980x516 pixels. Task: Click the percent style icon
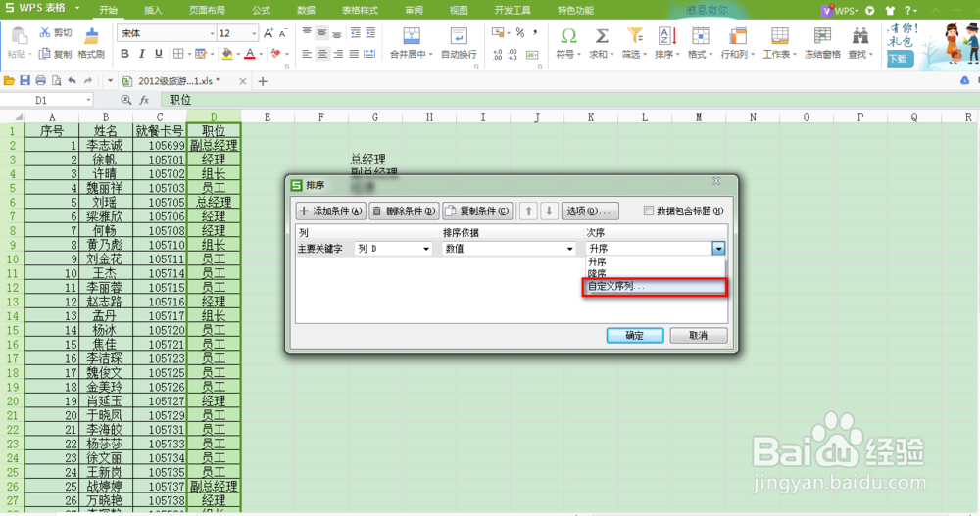[x=520, y=32]
